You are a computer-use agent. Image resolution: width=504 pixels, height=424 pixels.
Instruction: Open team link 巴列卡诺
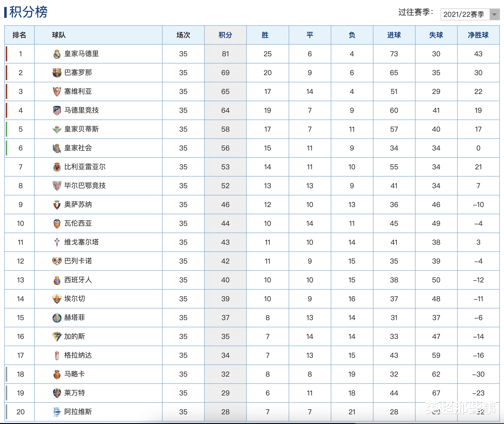pos(78,261)
